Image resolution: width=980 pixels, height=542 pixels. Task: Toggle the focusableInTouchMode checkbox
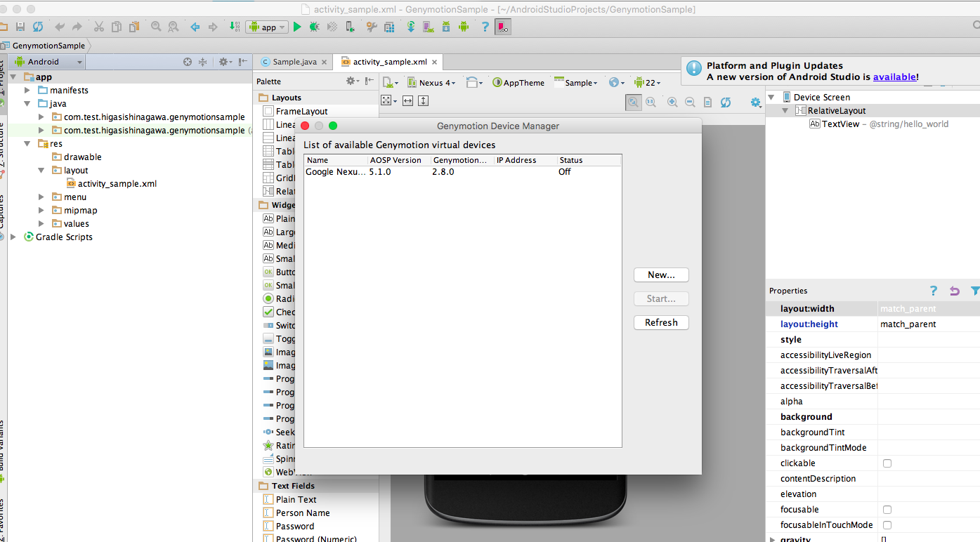coord(887,525)
